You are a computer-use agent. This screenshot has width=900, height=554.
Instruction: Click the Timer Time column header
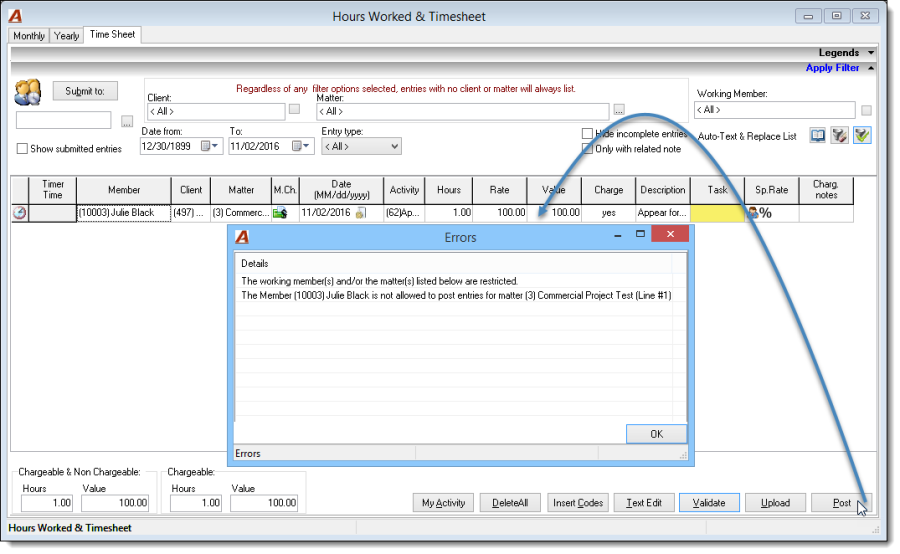[x=52, y=190]
